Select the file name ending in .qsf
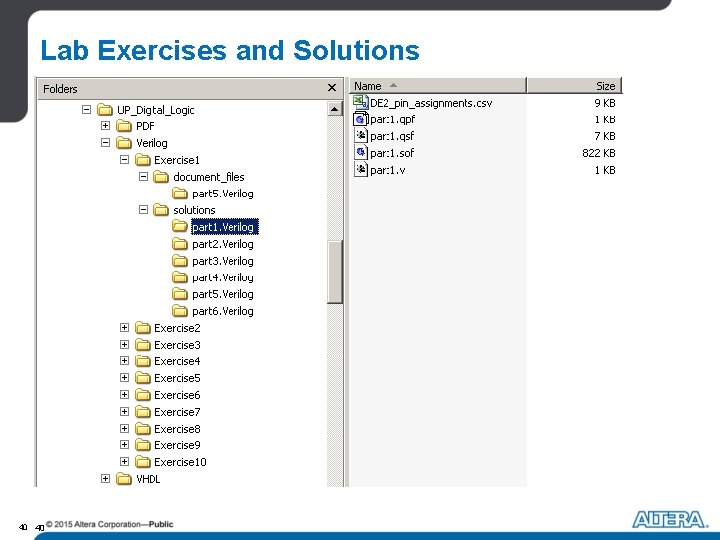Screen dimensions: 720x540 click(392, 136)
